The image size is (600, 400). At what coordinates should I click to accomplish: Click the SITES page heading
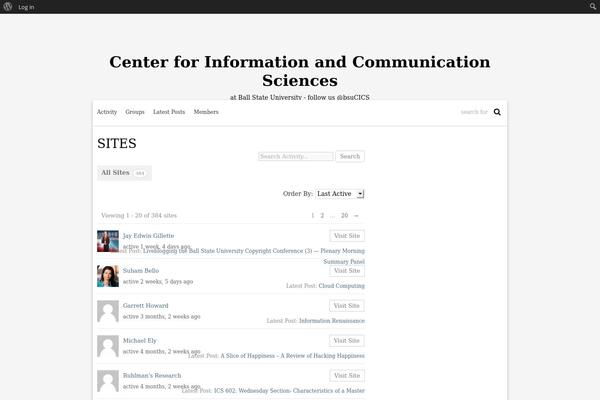pyautogui.click(x=117, y=143)
